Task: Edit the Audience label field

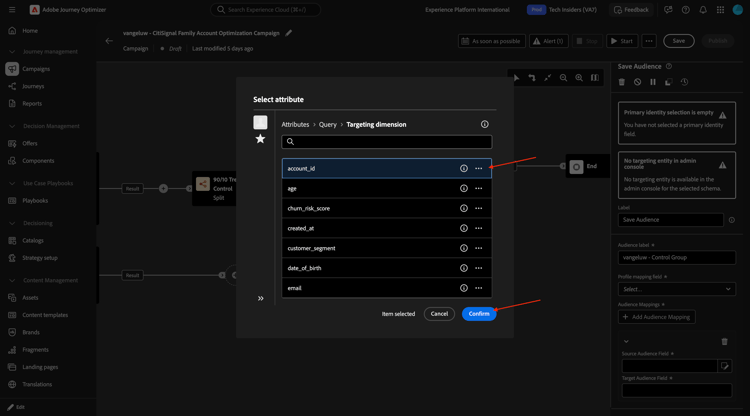Action: point(676,257)
